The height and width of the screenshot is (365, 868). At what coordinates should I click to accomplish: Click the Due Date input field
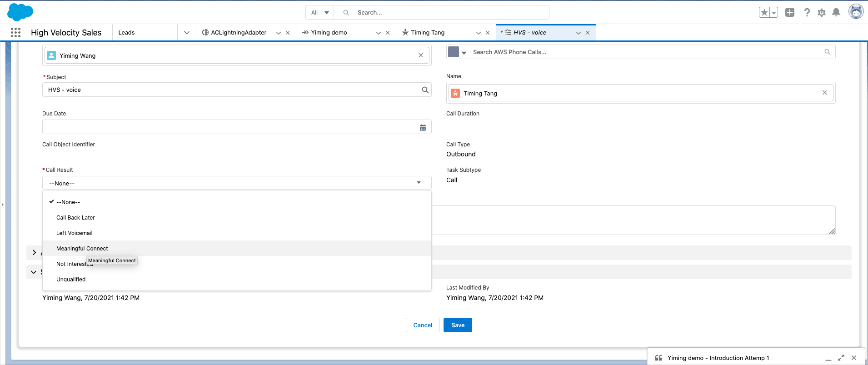point(237,127)
